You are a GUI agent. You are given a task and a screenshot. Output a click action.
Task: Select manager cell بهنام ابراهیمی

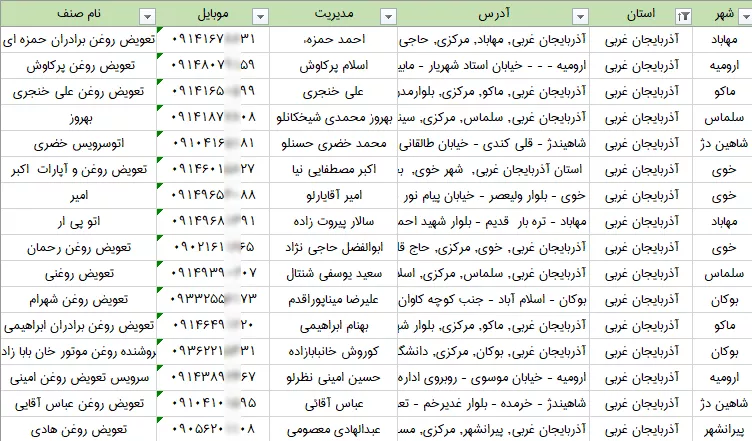(334, 325)
